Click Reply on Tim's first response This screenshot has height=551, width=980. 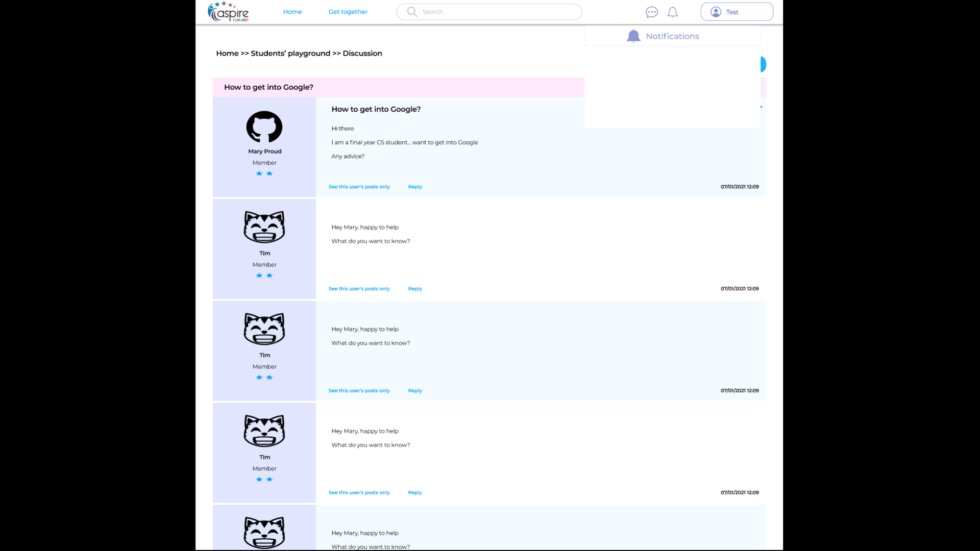pos(415,289)
